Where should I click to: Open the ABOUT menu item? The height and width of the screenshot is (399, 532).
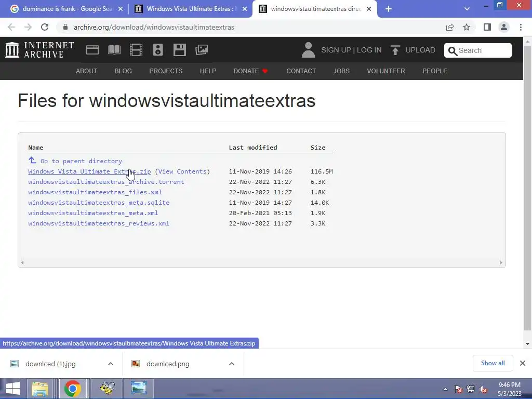tap(87, 71)
